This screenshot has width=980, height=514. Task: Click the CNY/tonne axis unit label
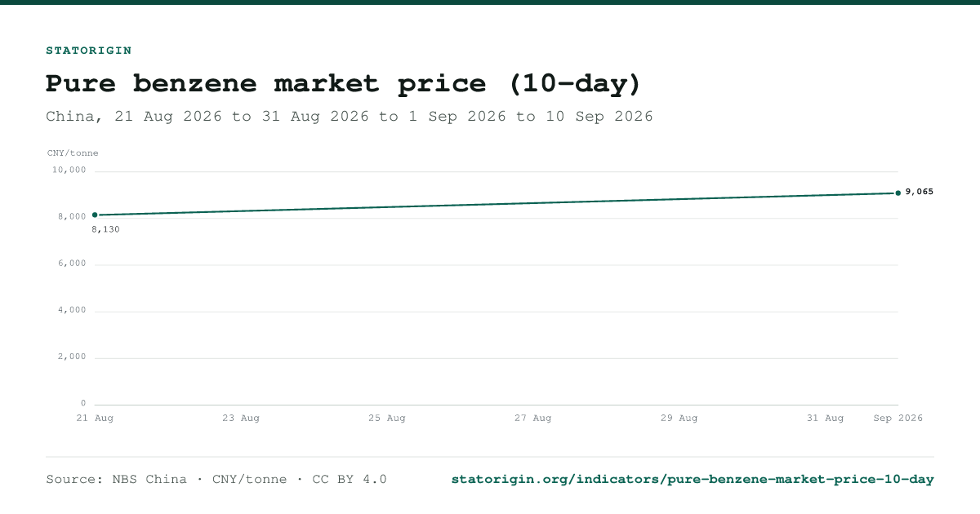click(72, 153)
